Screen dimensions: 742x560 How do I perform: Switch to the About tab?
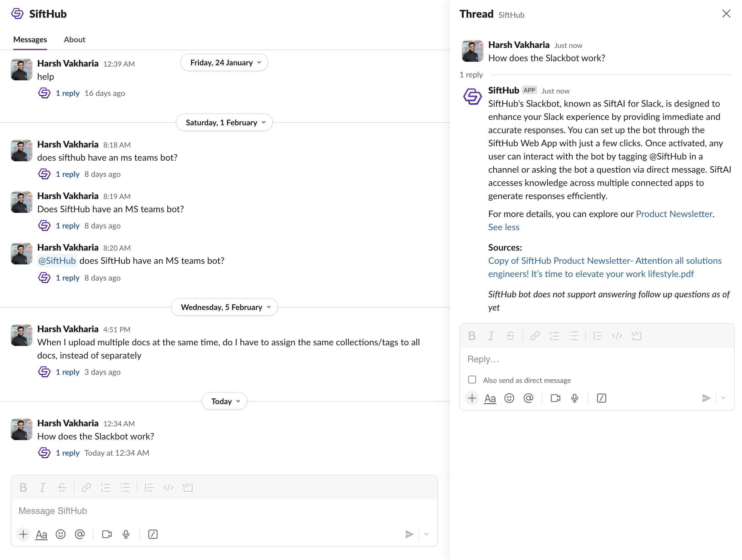pos(74,40)
